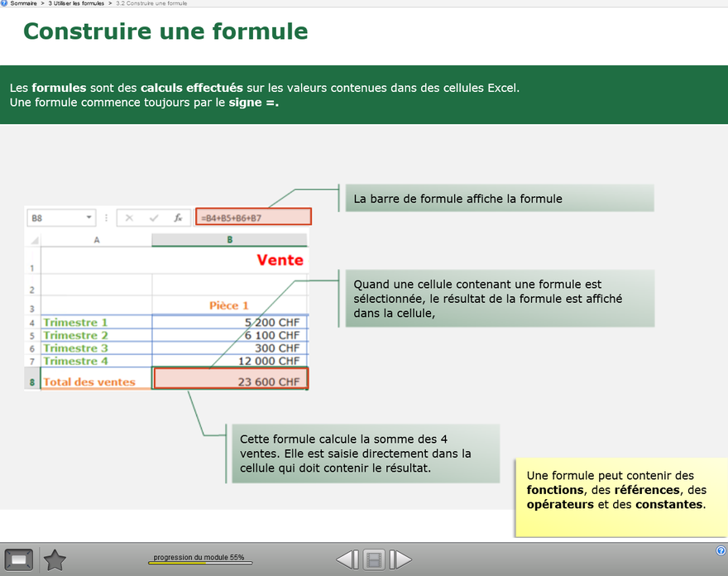Toggle the screen display icon at bottom left
The width and height of the screenshot is (728, 576).
click(19, 560)
